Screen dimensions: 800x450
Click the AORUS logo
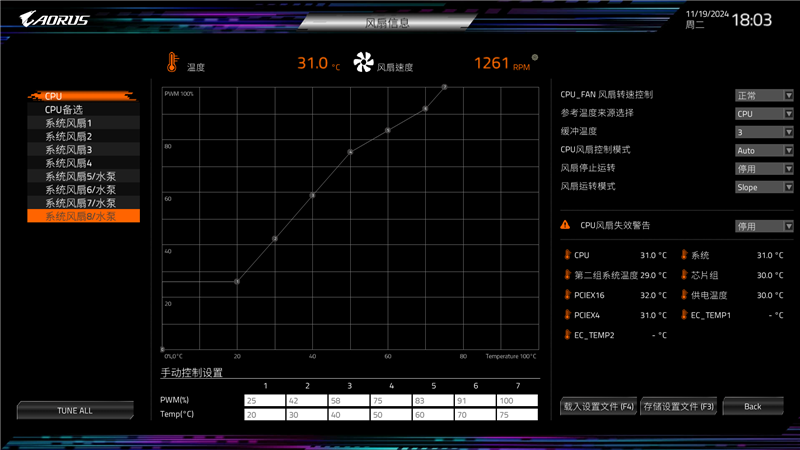[55, 19]
